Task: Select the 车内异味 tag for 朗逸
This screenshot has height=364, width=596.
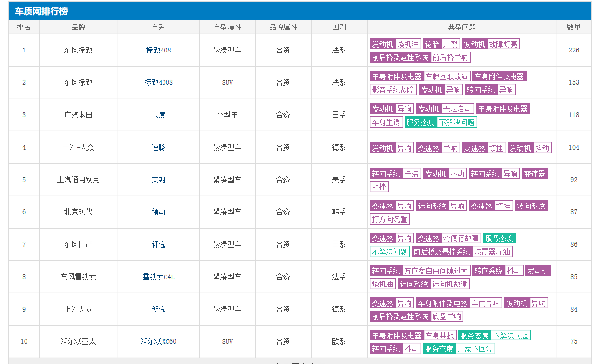Action: click(486, 303)
